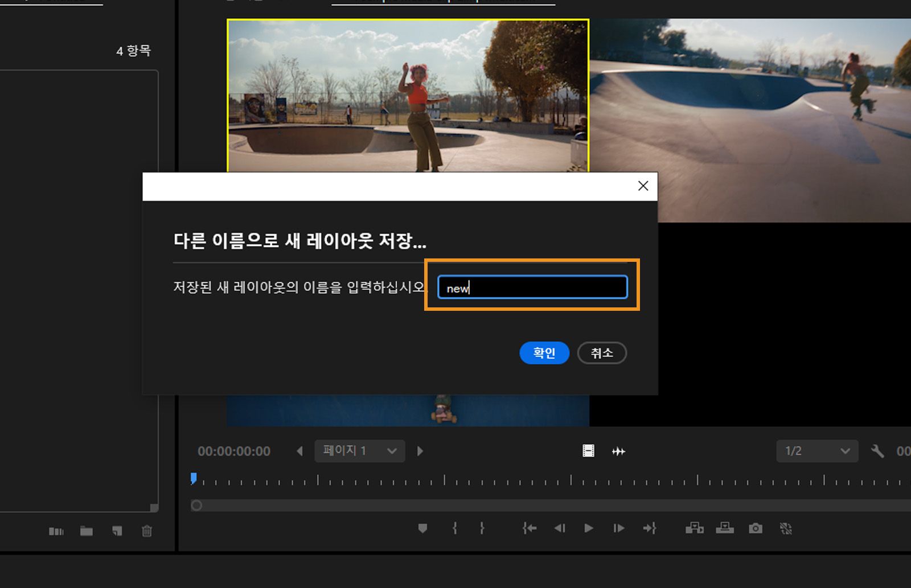Open the 페이지 1 page dropdown

pos(359,450)
